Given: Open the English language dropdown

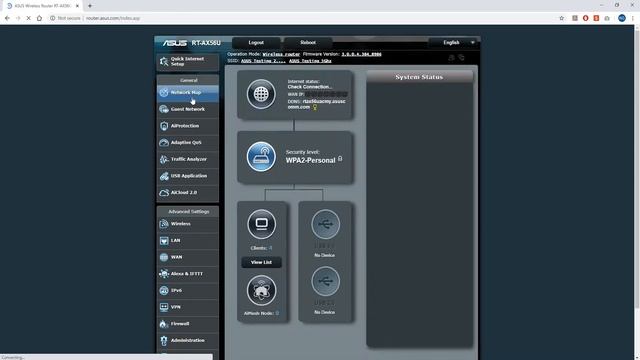Looking at the screenshot, I should pos(454,42).
